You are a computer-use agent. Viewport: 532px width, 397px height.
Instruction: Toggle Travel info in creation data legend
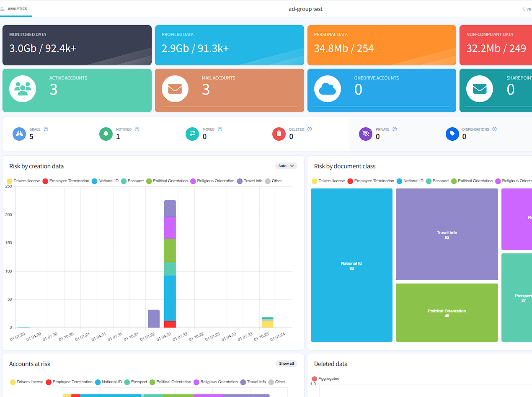(250, 181)
